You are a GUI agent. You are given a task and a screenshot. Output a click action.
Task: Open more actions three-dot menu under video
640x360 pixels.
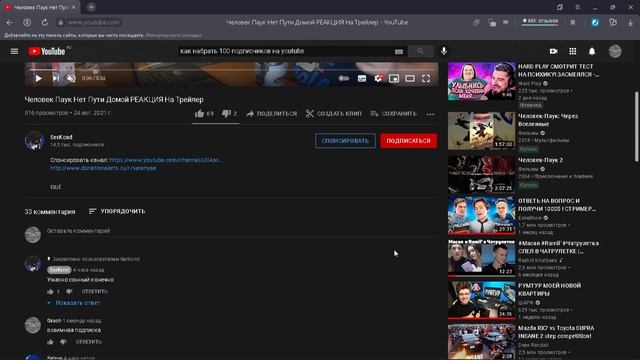(x=430, y=114)
